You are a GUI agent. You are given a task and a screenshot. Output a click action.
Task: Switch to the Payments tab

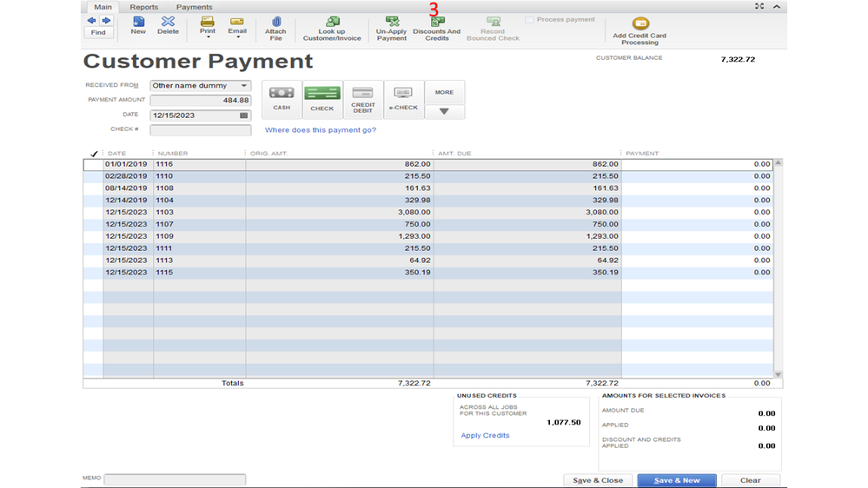coord(194,7)
